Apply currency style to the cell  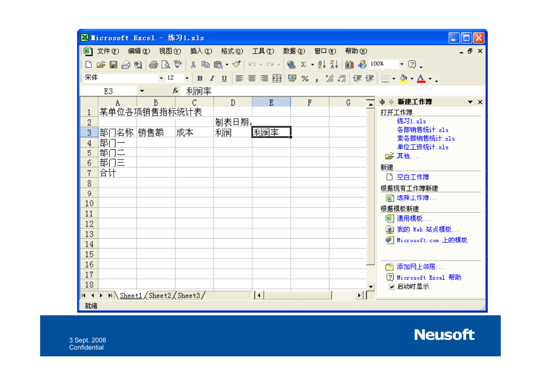pyautogui.click(x=292, y=78)
